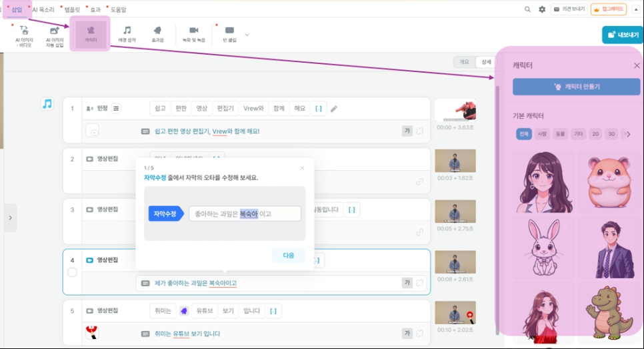Switch to 개요 overview view
The image size is (644, 349).
pos(464,61)
